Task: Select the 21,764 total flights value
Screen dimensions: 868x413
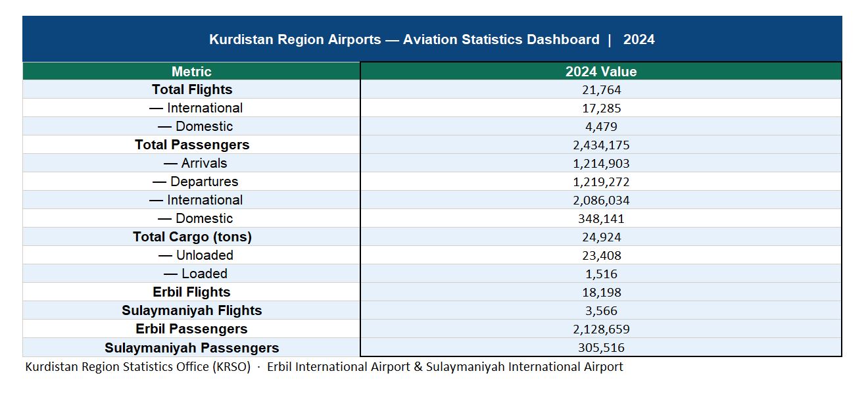Action: click(600, 90)
